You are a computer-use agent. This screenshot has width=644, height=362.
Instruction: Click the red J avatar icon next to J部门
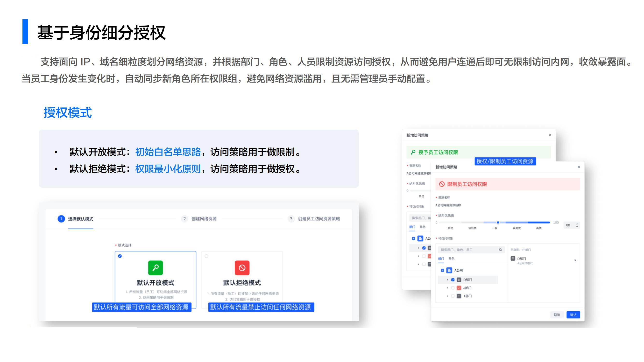tap(459, 288)
